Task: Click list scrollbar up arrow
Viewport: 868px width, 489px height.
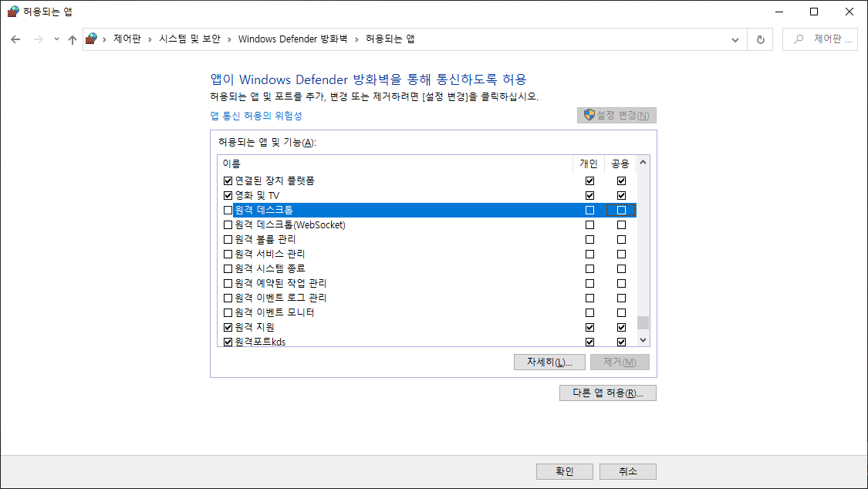Action: coord(643,162)
